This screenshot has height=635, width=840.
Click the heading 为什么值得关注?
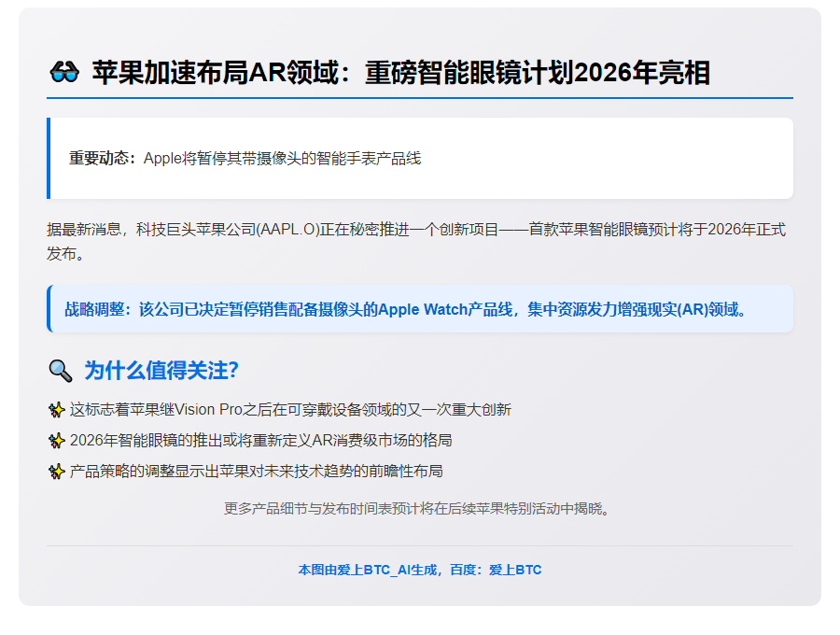(161, 371)
